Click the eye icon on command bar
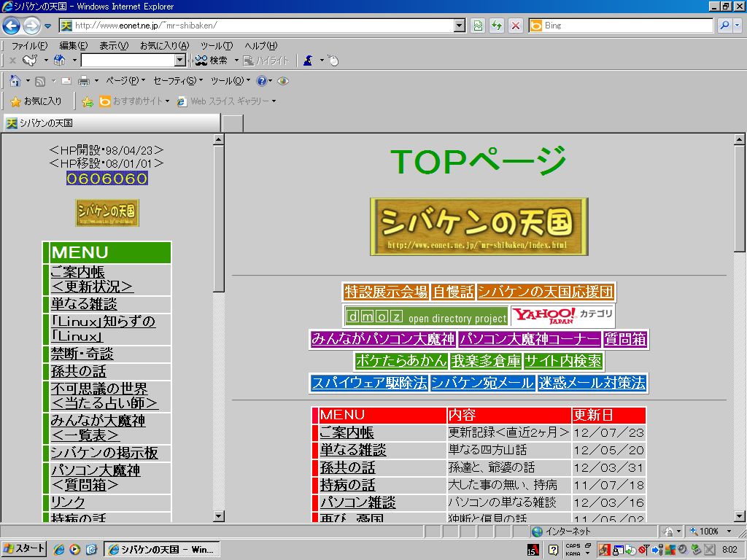This screenshot has width=747, height=560. click(283, 81)
